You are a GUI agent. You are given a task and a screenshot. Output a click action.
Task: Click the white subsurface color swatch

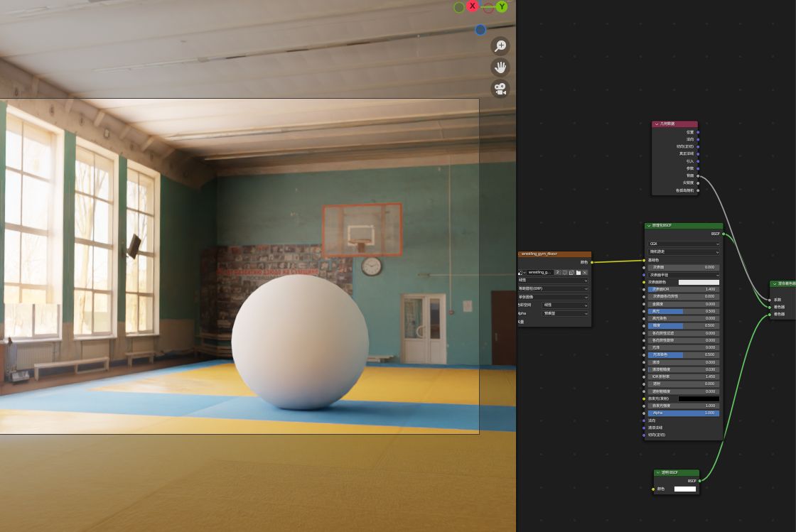click(699, 282)
